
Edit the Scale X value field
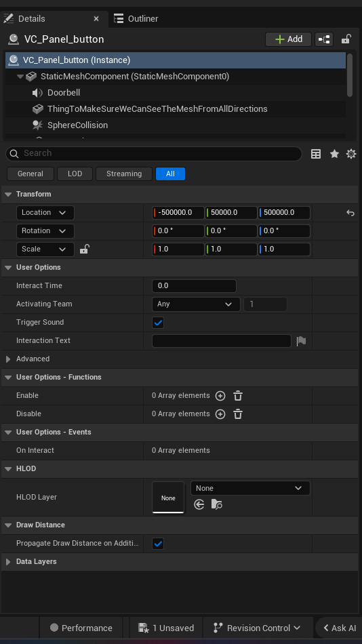coord(178,249)
